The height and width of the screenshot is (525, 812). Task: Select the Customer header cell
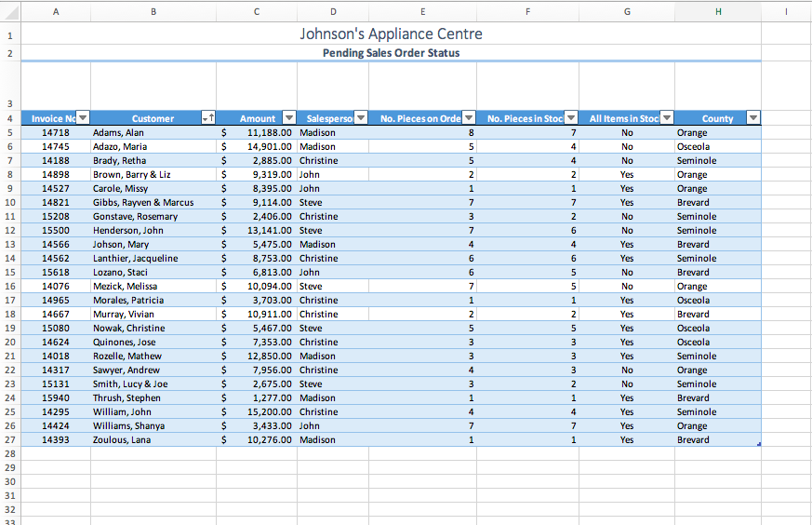tap(153, 118)
